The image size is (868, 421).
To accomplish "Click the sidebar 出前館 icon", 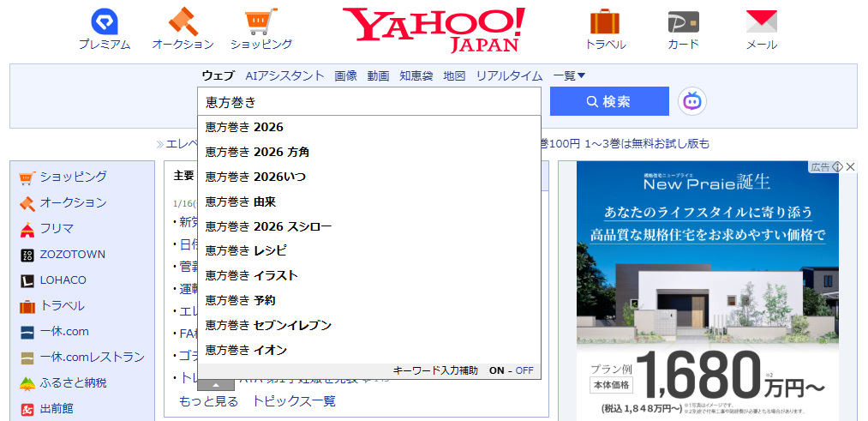I will [x=27, y=409].
